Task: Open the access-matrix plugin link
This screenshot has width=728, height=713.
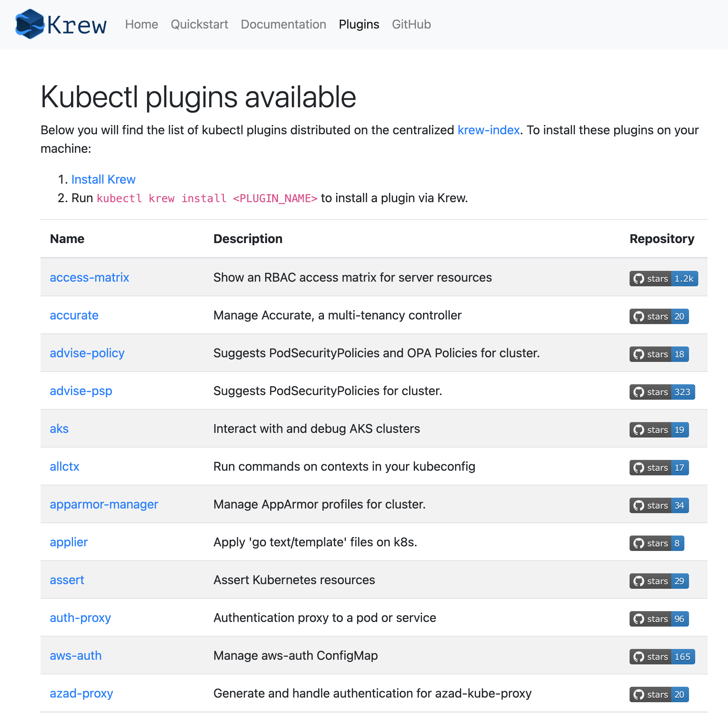Action: pyautogui.click(x=90, y=277)
